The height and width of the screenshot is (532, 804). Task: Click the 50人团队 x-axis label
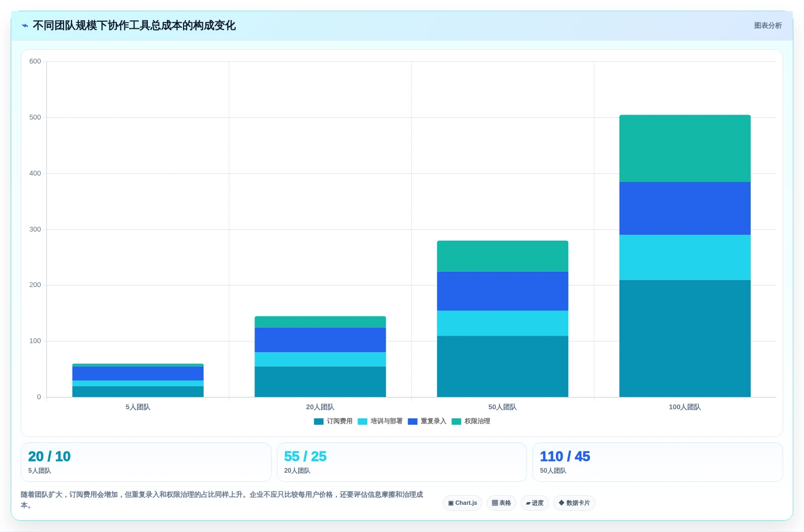[x=503, y=407]
